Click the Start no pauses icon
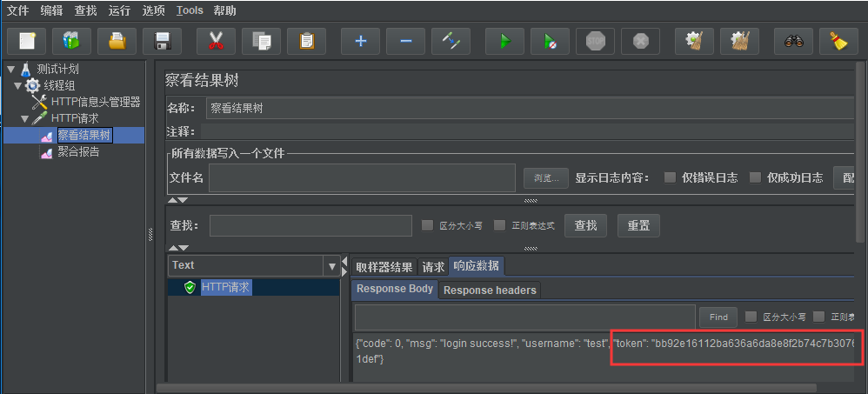The width and height of the screenshot is (868, 394). 550,41
